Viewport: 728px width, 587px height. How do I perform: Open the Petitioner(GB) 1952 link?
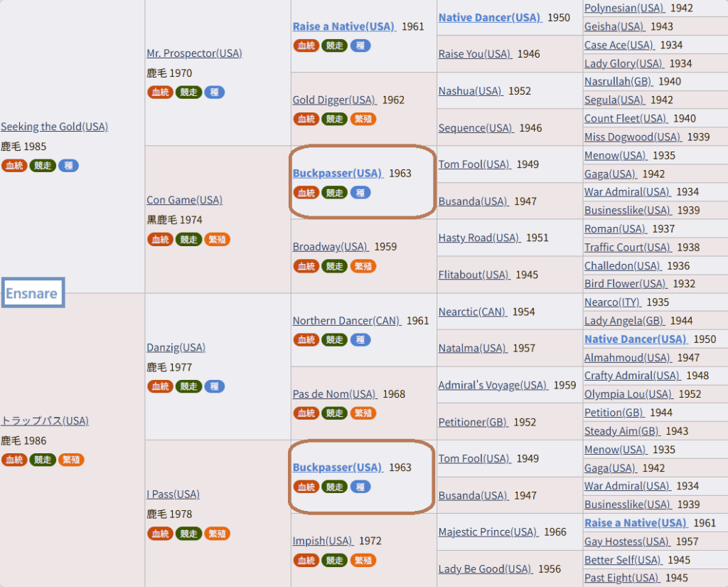(473, 422)
